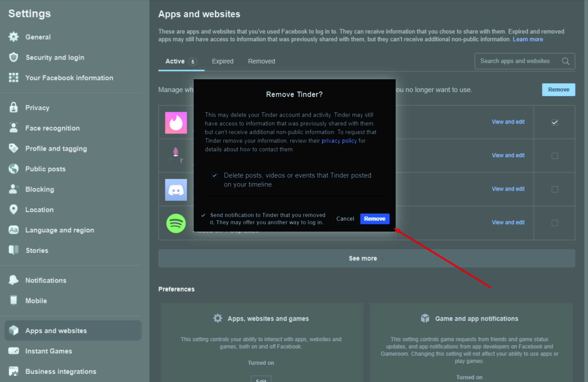Image resolution: width=588 pixels, height=382 pixels.
Task: Check the second app row checkbox
Action: click(x=555, y=156)
